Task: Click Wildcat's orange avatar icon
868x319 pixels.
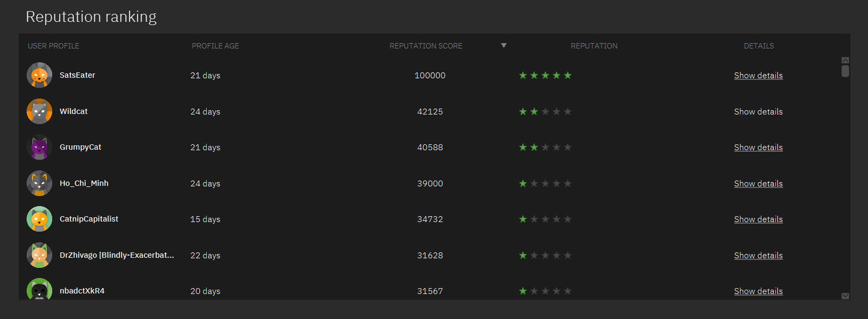Action: point(39,112)
